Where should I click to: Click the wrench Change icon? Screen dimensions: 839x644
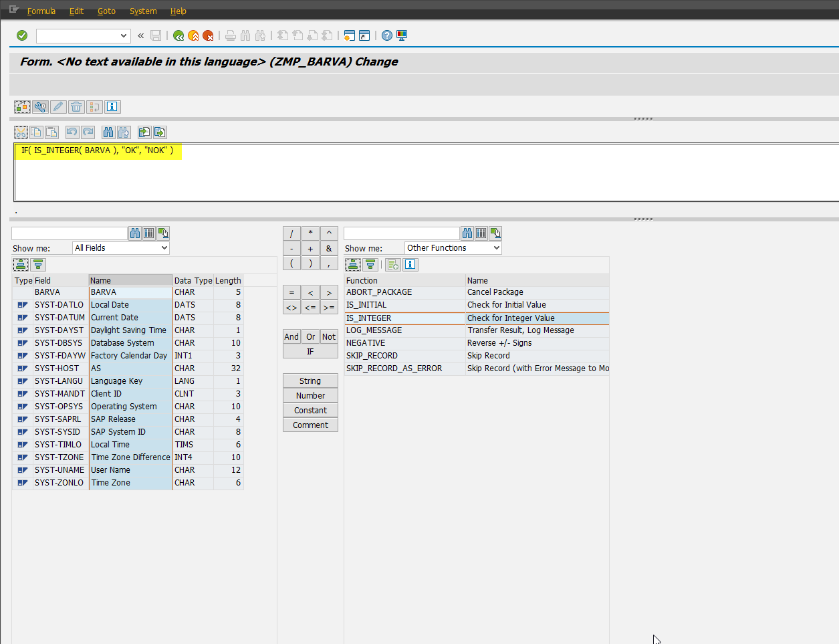click(39, 106)
